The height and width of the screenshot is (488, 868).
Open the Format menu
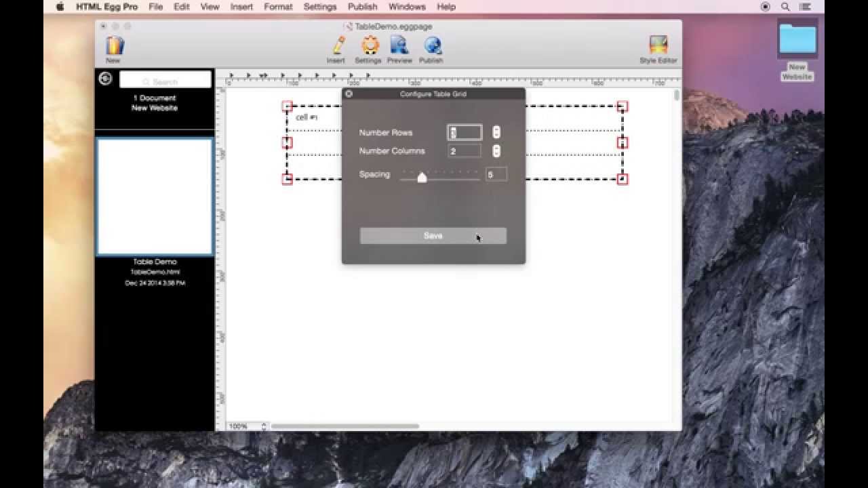tap(278, 7)
